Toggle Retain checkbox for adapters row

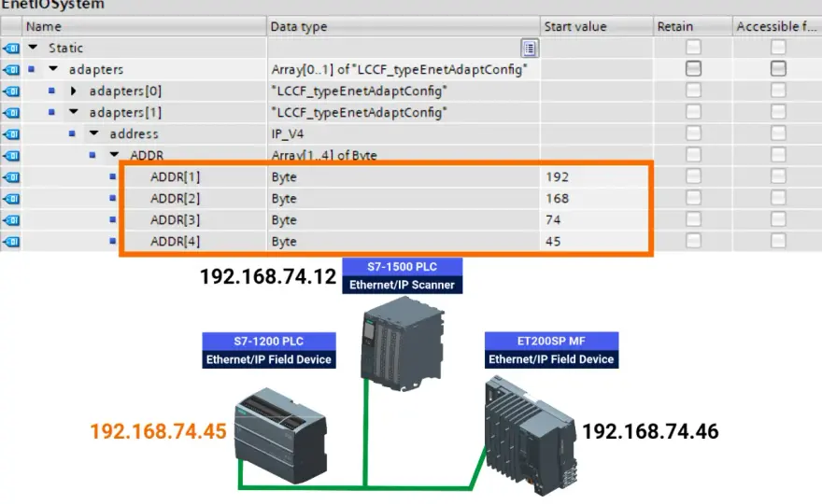click(693, 69)
